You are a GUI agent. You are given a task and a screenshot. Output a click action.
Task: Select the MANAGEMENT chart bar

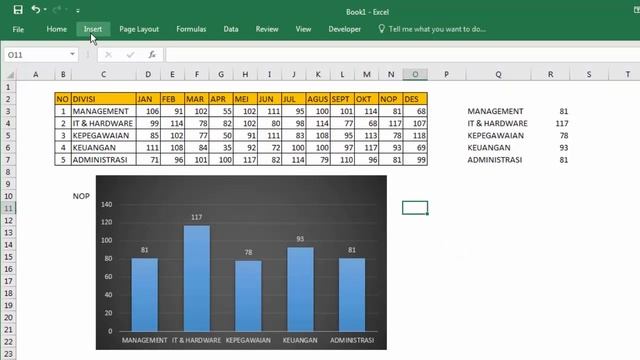[x=144, y=294]
